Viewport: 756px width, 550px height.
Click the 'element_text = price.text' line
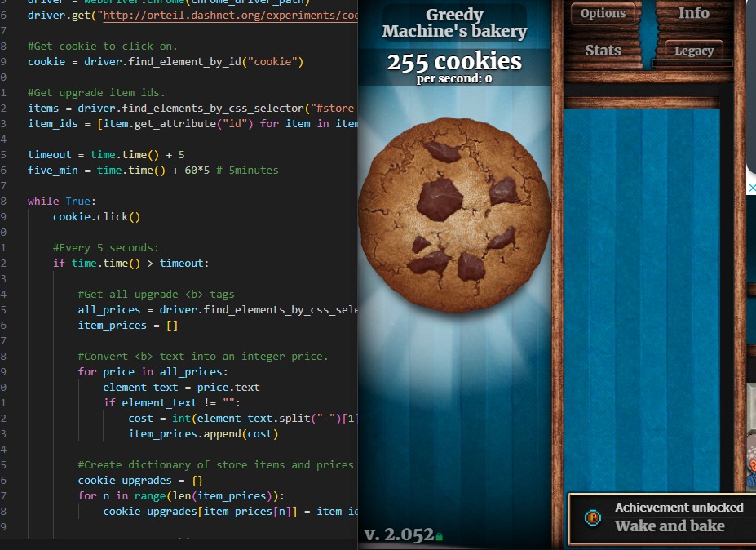pyautogui.click(x=181, y=388)
